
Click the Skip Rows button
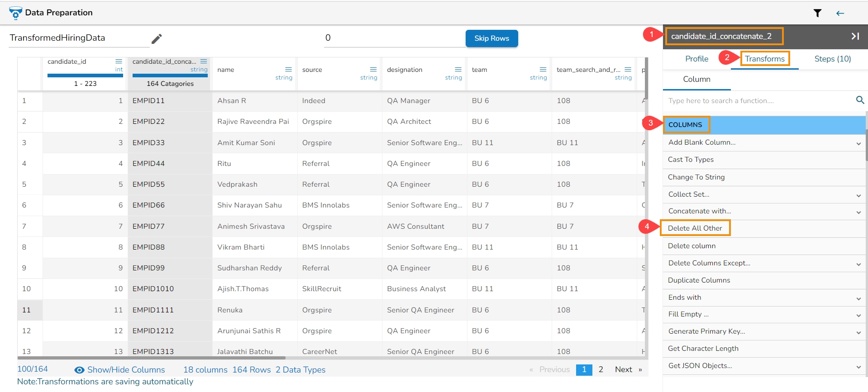[491, 38]
